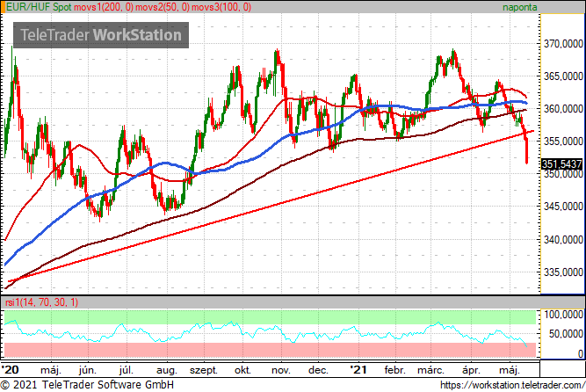Click the 355,0000 price axis label
Viewport: 586px width, 392px height.
tap(563, 142)
